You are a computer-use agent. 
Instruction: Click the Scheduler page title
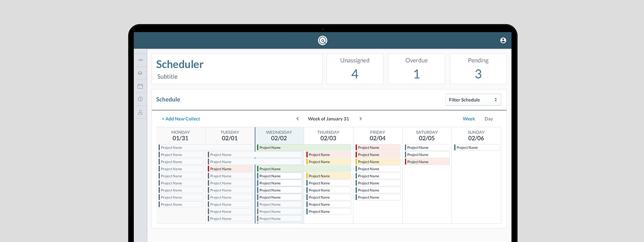180,64
